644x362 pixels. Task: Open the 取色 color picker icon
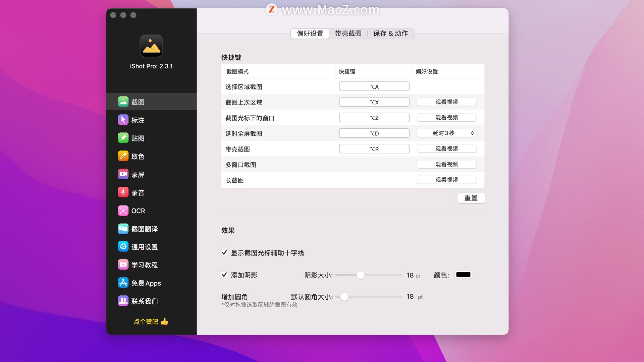pos(123,156)
